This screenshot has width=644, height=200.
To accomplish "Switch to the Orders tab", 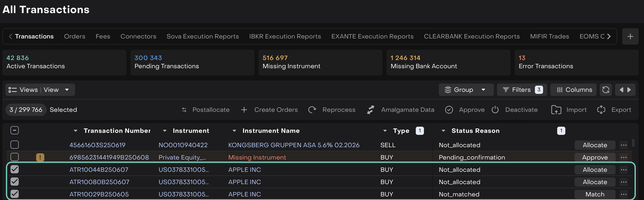I will click(x=75, y=36).
